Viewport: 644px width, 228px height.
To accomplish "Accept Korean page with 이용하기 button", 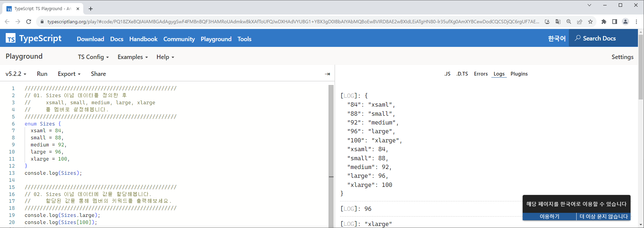I will [x=549, y=217].
